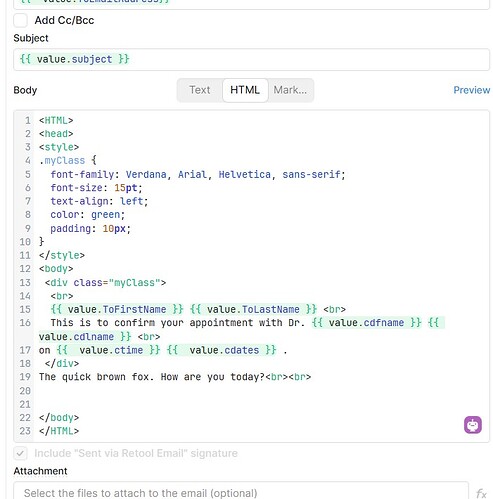The width and height of the screenshot is (493, 499).
Task: Click the value.subject expression in Subject
Action: pyautogui.click(x=74, y=59)
